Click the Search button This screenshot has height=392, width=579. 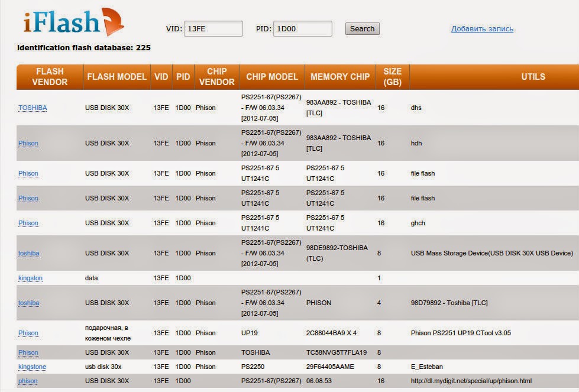pyautogui.click(x=362, y=29)
